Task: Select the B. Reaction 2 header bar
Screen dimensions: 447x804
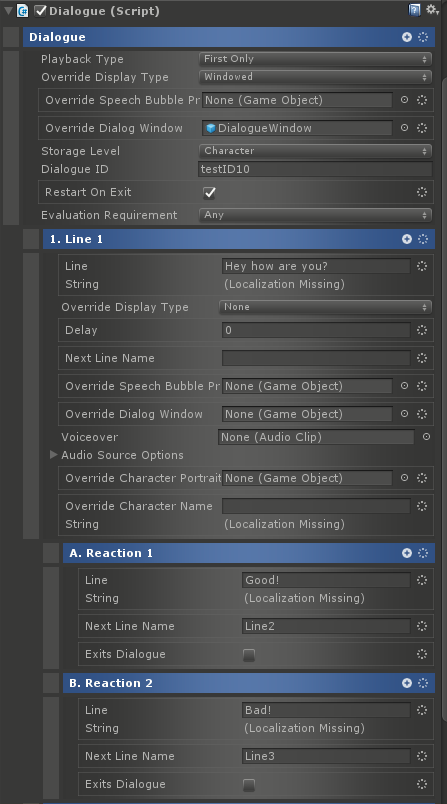Action: [249, 683]
